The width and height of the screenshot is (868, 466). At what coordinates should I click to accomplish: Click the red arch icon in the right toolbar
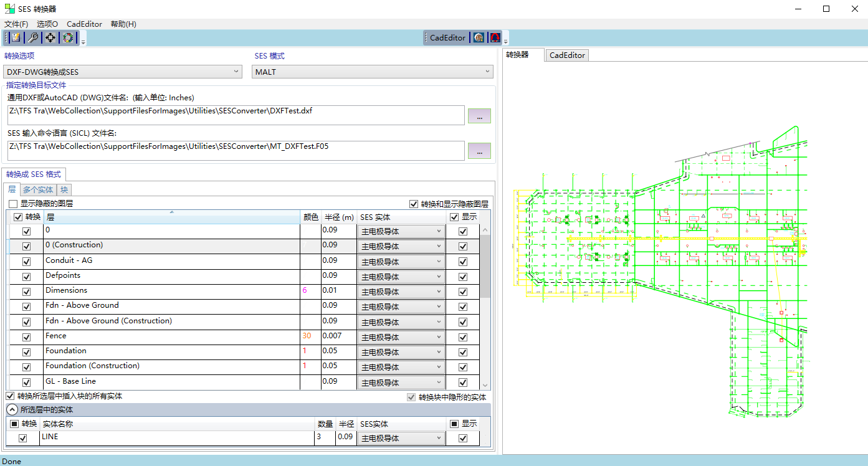coord(495,38)
